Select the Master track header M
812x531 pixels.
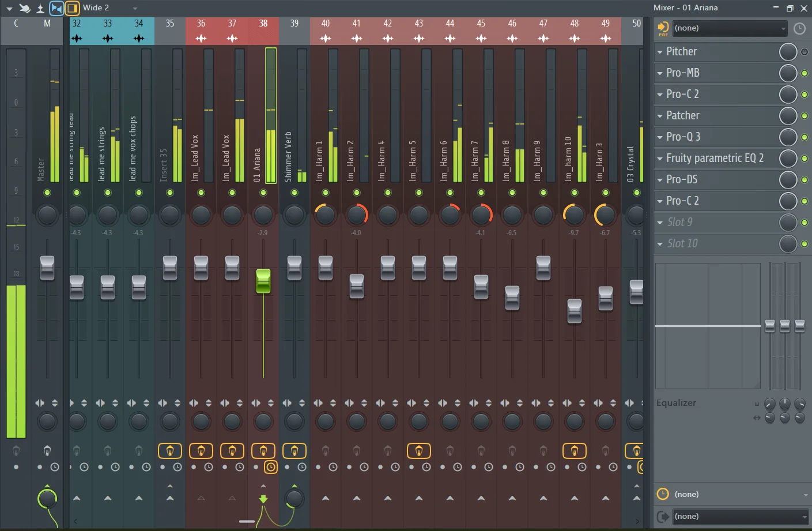click(47, 31)
